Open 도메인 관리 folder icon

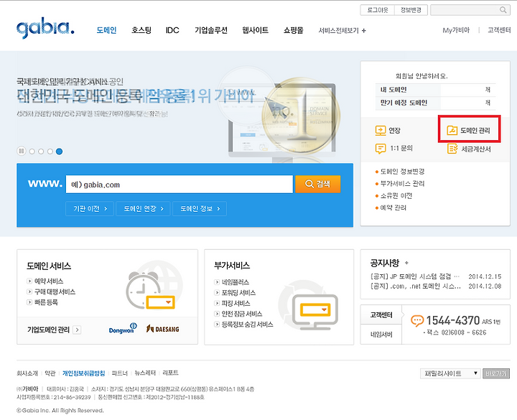pos(452,130)
